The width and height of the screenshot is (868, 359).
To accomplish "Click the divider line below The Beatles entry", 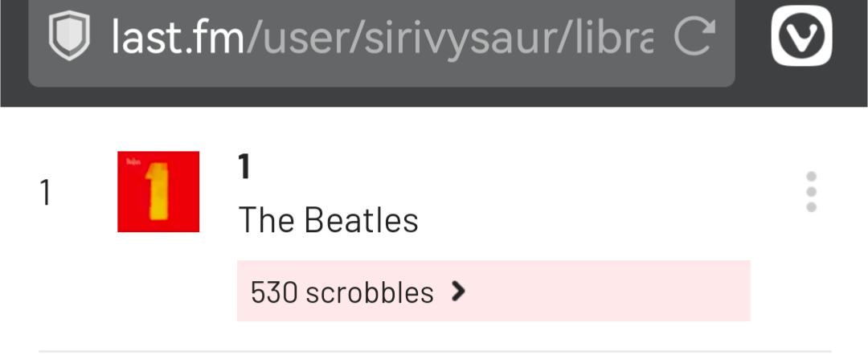I will pos(434,351).
